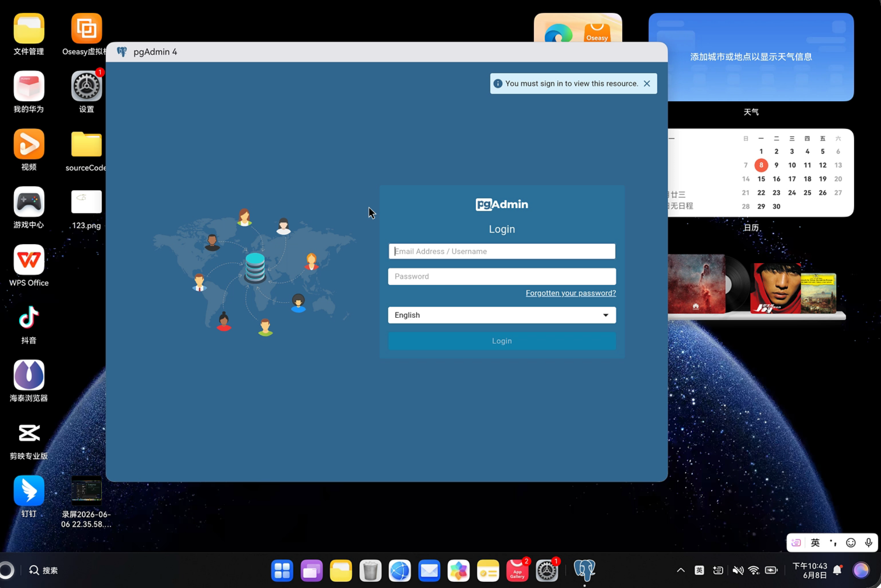Open the yellow file manager dock icon
The width and height of the screenshot is (881, 588).
[341, 571]
